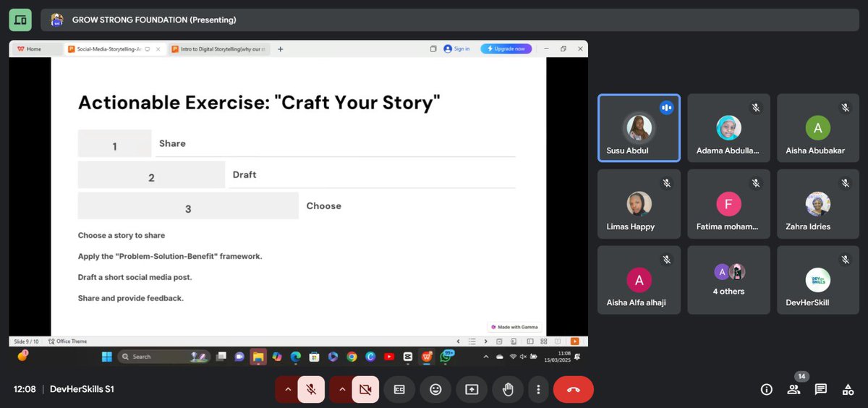868x408 pixels.
Task: Open File Explorer from the taskbar
Action: pos(258,356)
